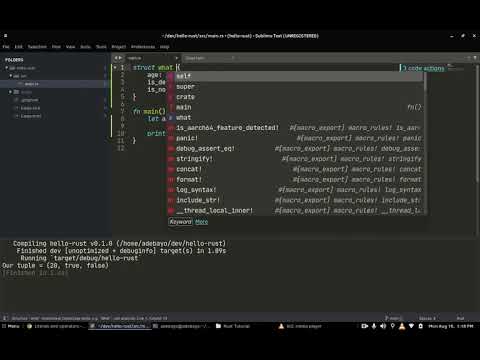This screenshot has width=480, height=360.
Task: Click the previous tab arrow button
Action: (116, 58)
